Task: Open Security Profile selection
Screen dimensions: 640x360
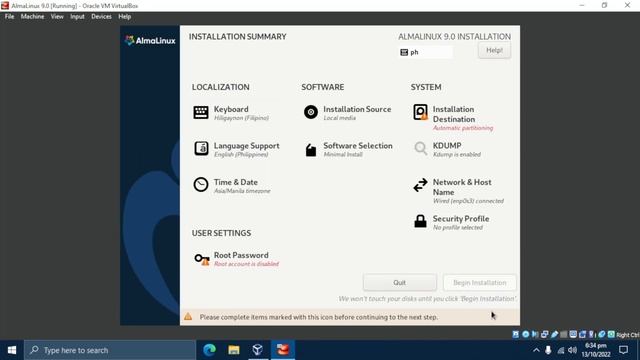Action: 451,222
